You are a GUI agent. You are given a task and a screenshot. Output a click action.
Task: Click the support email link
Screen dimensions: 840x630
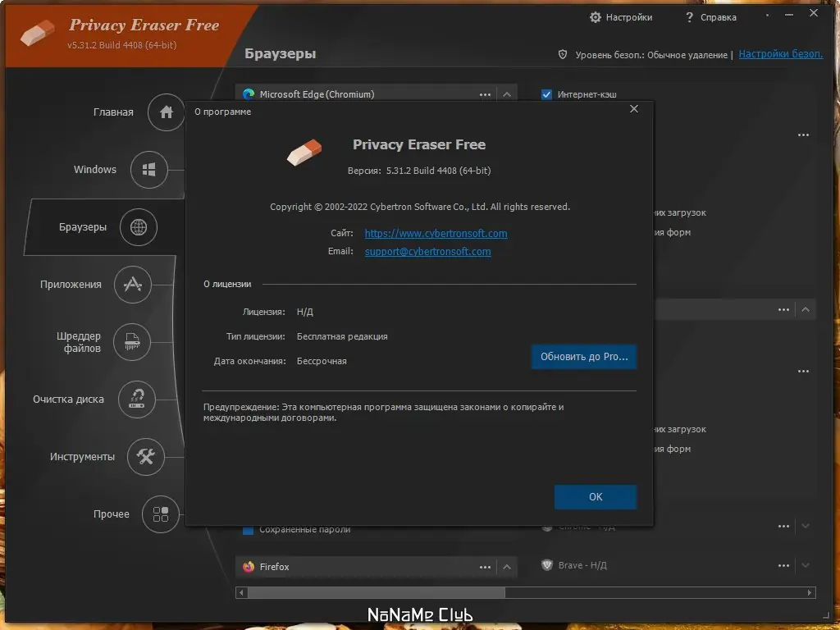pyautogui.click(x=427, y=252)
